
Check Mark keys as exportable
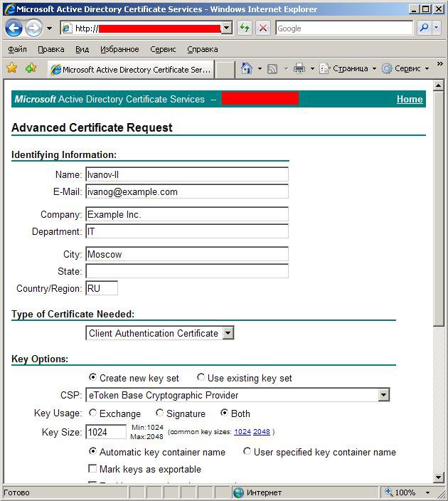(x=92, y=468)
